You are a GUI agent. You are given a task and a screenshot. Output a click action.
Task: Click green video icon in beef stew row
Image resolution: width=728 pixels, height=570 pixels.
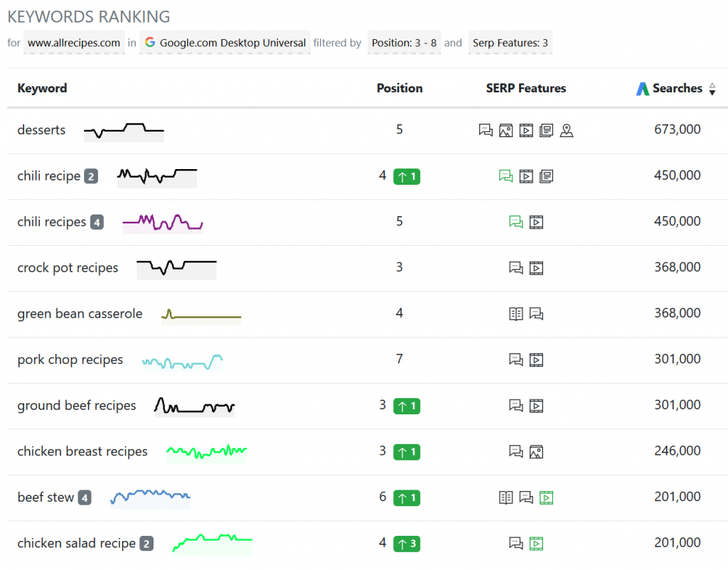(x=547, y=498)
